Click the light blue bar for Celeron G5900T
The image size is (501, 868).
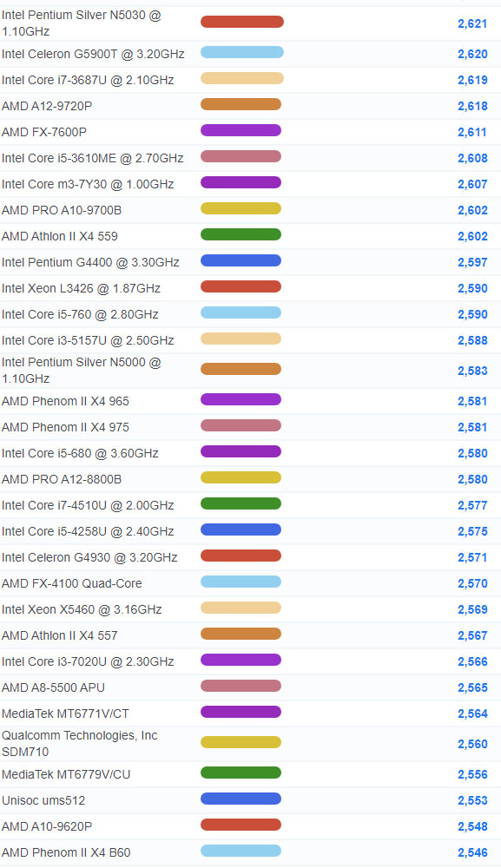pyautogui.click(x=242, y=52)
